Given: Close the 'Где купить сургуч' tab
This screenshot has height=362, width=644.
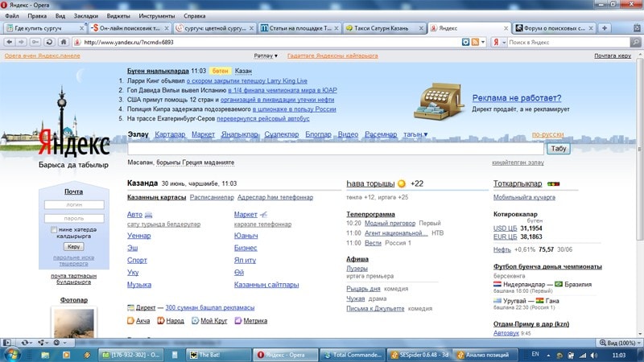Looking at the screenshot, I should (x=81, y=28).
